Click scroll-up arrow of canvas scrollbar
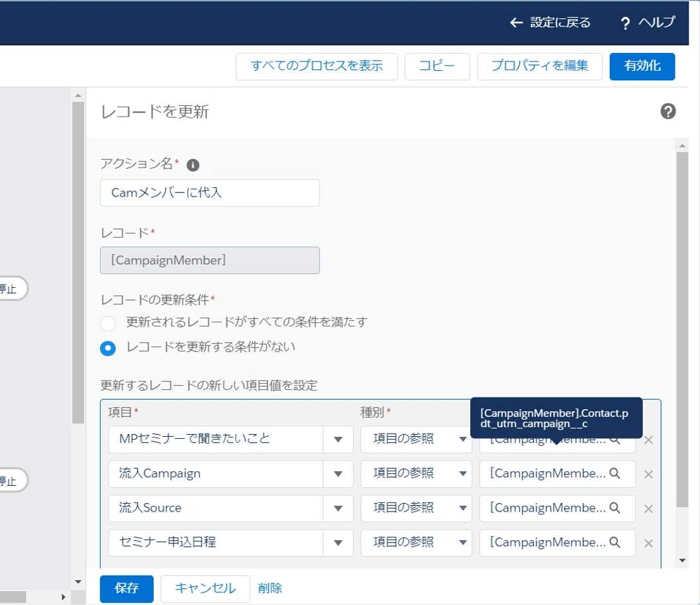Screen dimensions: 700x605 click(x=78, y=95)
